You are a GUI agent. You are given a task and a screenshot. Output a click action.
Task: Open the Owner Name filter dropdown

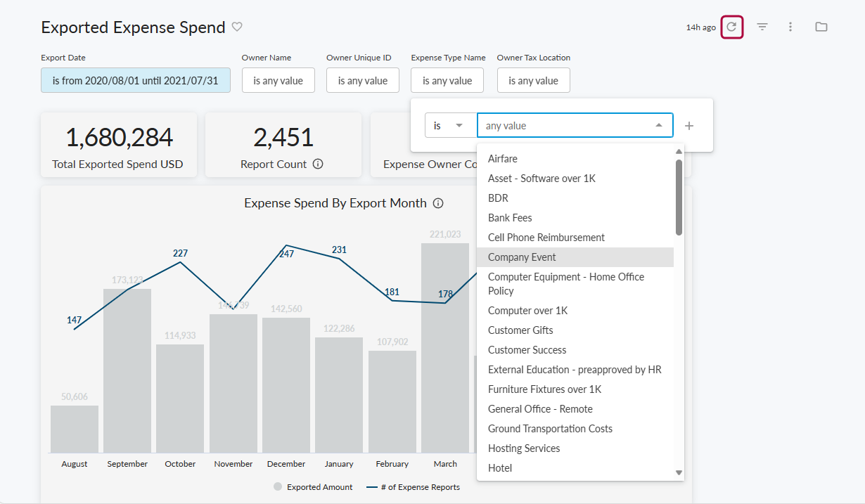tap(278, 80)
